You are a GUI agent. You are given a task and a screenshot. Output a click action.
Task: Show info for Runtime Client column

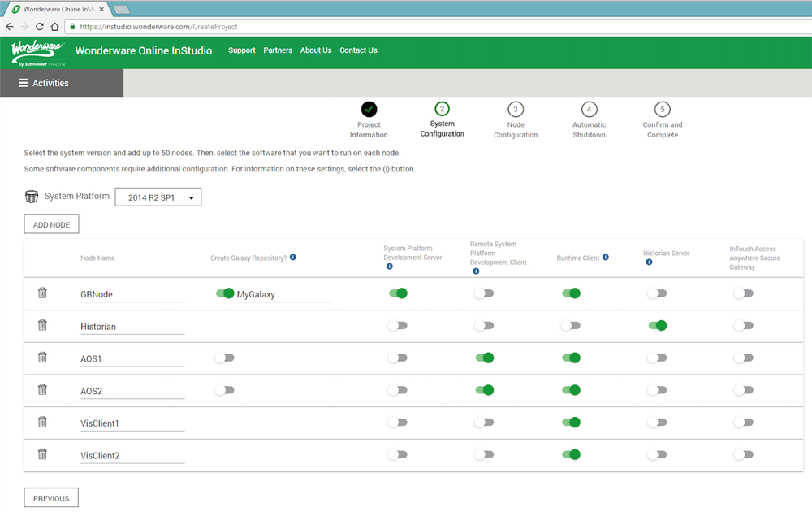[x=606, y=258]
